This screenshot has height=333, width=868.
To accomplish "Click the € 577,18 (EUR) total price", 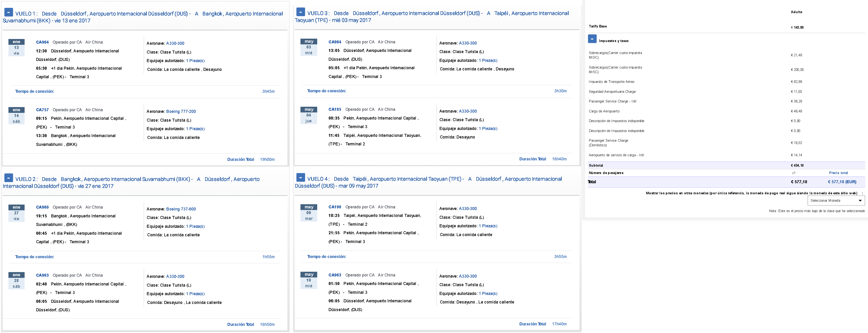I will coord(842,182).
